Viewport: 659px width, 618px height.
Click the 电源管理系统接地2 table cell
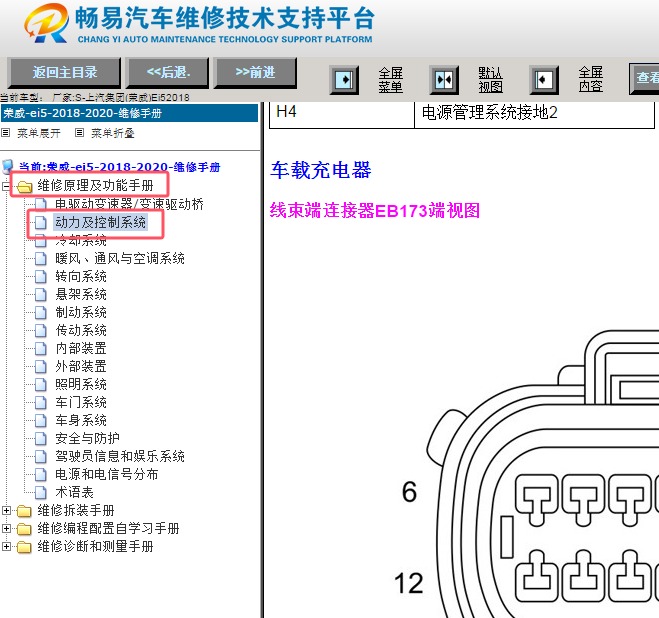[x=535, y=114]
